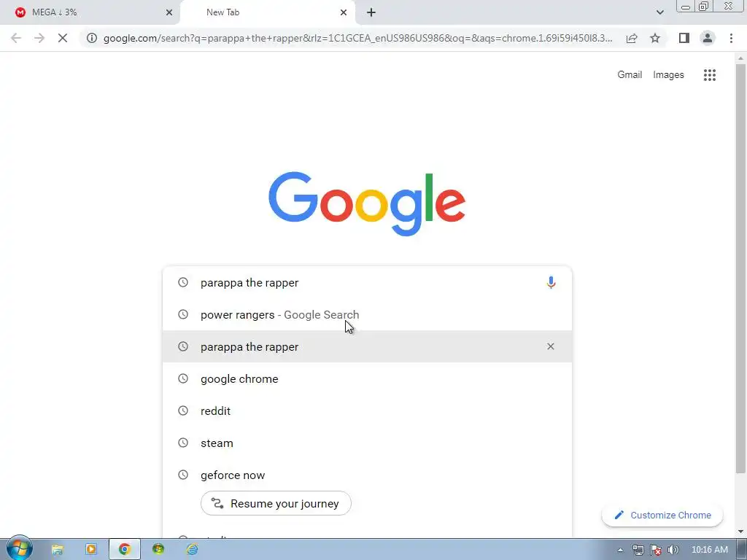747x560 pixels.
Task: Bookmark this page with the star icon
Action: click(x=655, y=38)
